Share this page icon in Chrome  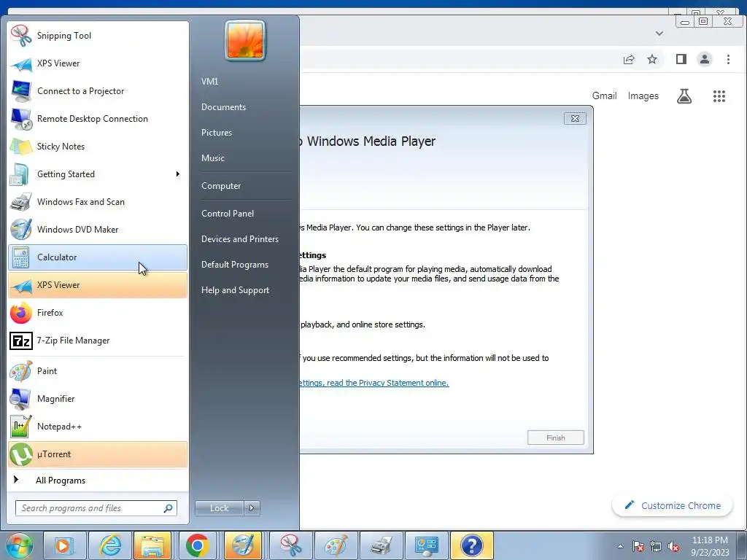click(628, 60)
